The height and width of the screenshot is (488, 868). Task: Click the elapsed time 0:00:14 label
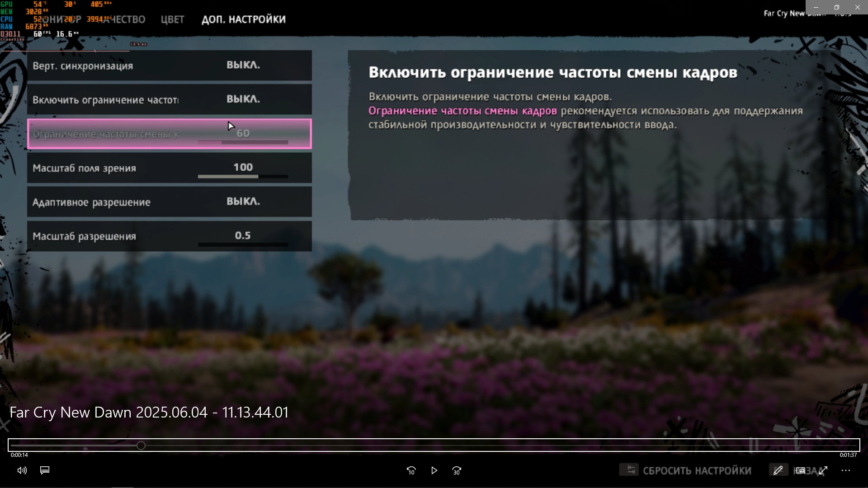(19, 455)
